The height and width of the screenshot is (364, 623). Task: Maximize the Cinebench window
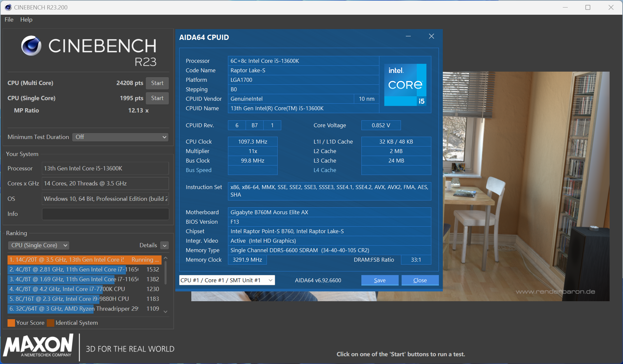point(588,7)
